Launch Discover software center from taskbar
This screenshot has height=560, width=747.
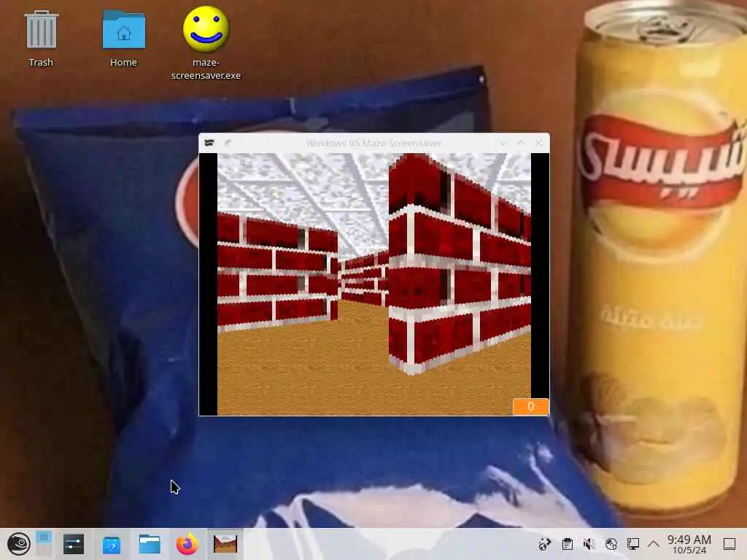(x=112, y=544)
